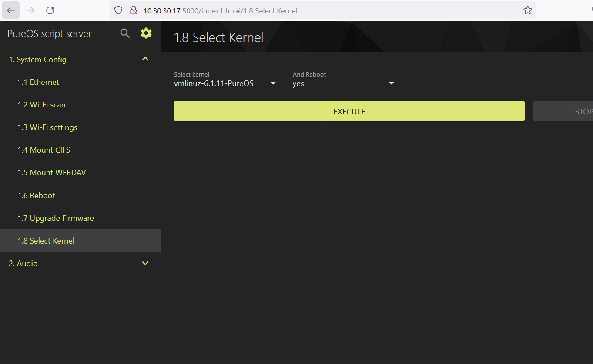This screenshot has height=364, width=593.
Task: Open 1.4 Mount CIFS script
Action: tap(44, 150)
